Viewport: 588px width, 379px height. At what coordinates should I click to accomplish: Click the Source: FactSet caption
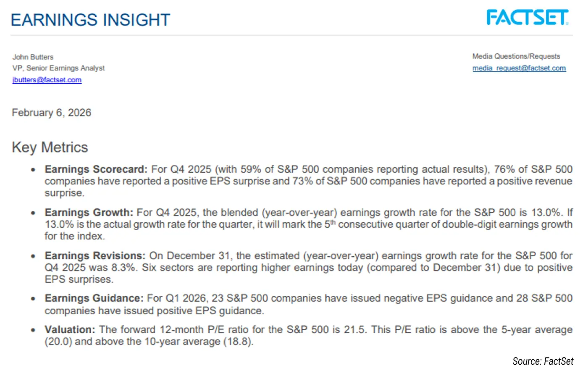click(543, 361)
